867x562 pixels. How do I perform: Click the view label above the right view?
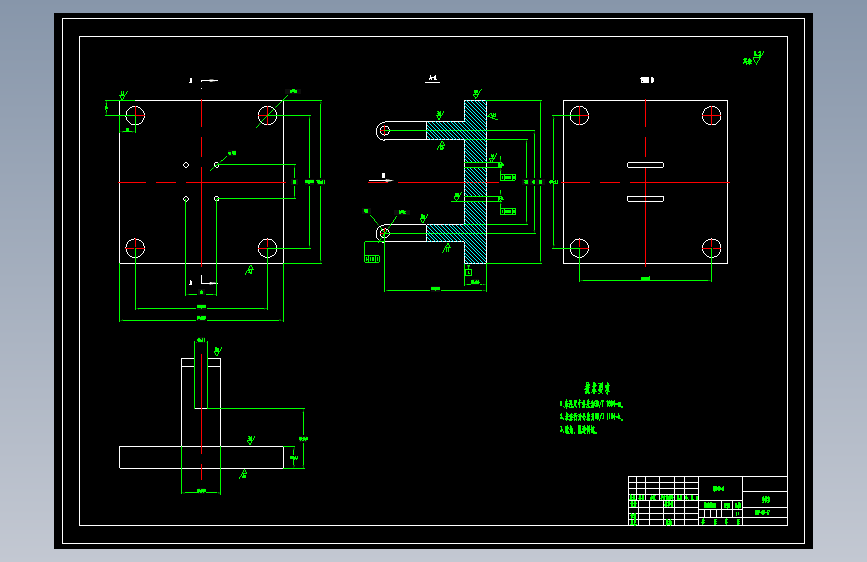pyautogui.click(x=647, y=80)
